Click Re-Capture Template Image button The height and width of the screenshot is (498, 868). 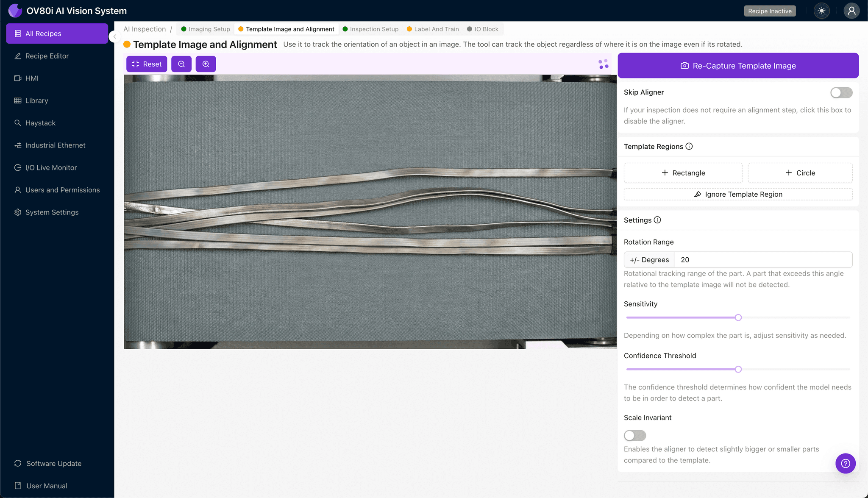point(738,66)
